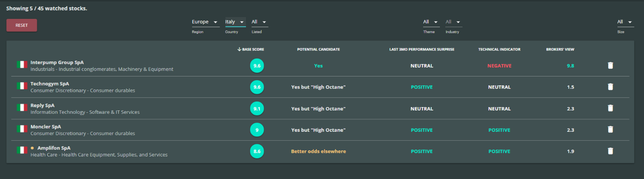Viewport: 644px width, 179px height.
Task: Remove Reply SpA via trash icon
Action: pos(610,108)
